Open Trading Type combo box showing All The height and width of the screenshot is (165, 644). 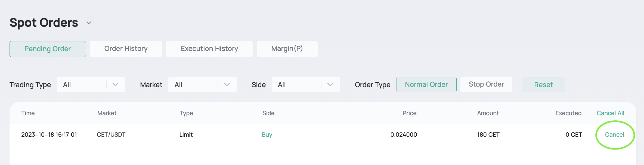(91, 85)
